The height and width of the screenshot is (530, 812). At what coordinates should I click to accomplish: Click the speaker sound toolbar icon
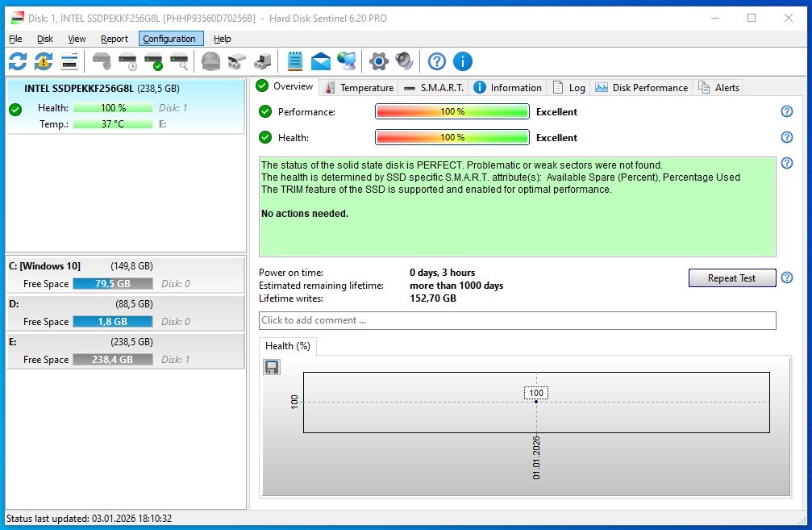point(405,61)
